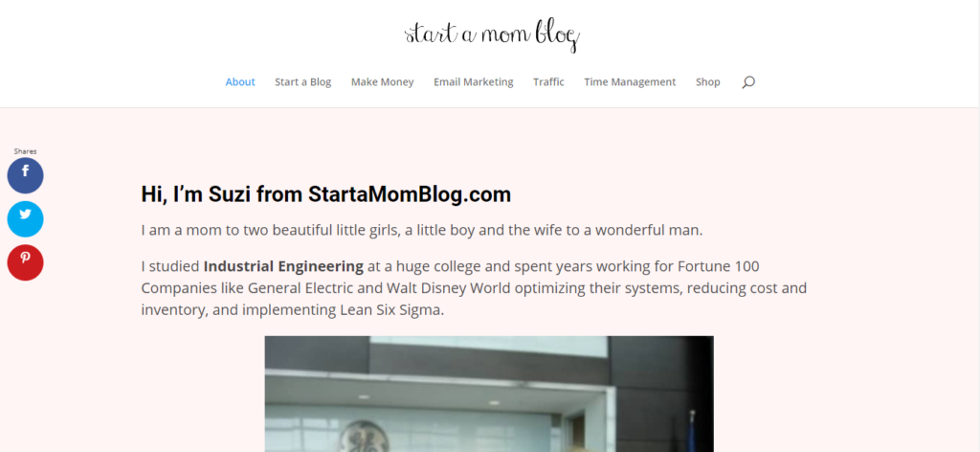The height and width of the screenshot is (452, 980).
Task: Tweet this page via Twitter icon
Action: (x=25, y=218)
